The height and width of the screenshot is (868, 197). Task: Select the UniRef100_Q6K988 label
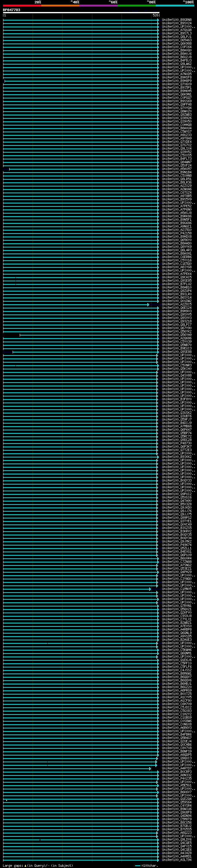[177, 43]
